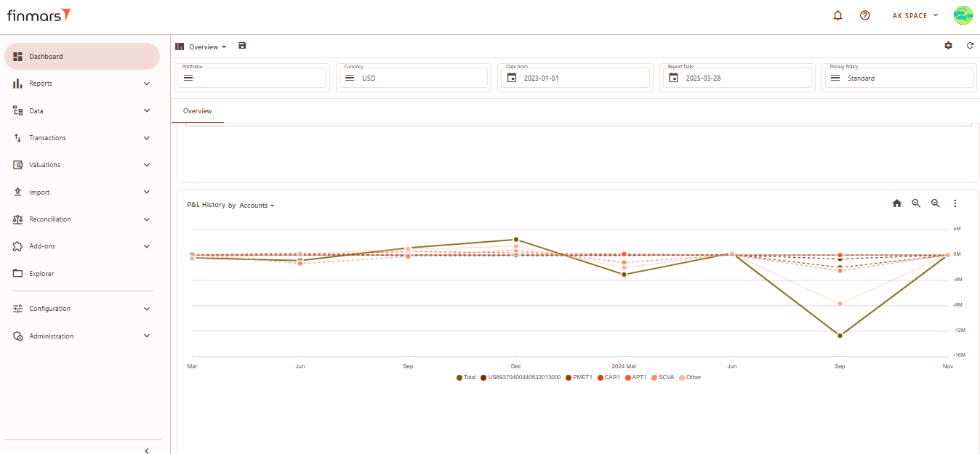
Task: Open the AK SPACE workspace dropdown
Action: coord(915,15)
